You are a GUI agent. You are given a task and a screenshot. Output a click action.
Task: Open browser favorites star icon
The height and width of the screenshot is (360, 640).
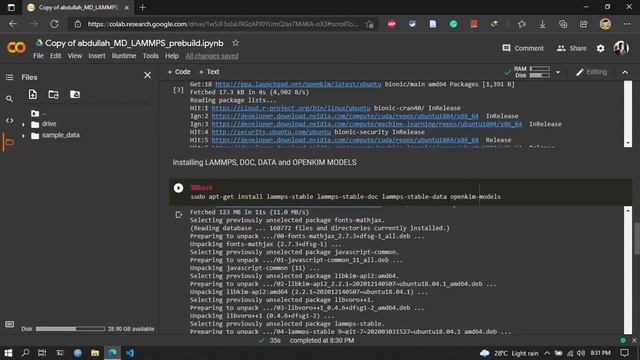tap(522, 24)
